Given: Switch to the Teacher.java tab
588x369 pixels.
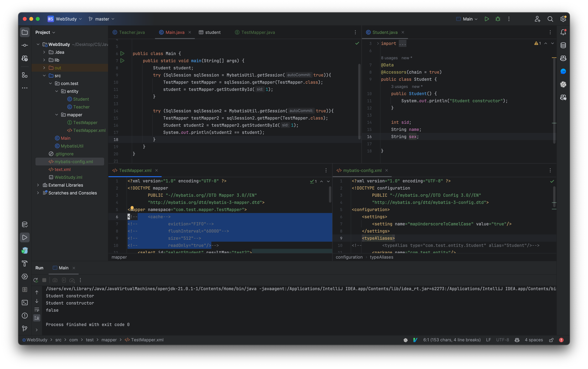Looking at the screenshot, I should (x=132, y=32).
